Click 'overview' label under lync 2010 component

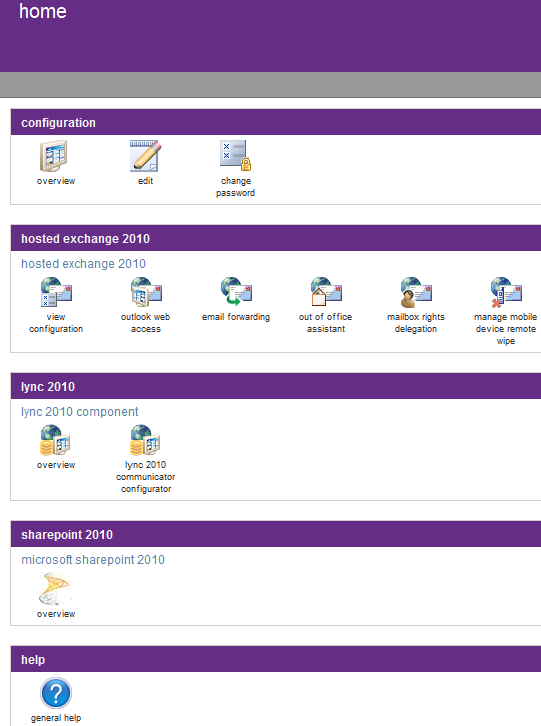pos(56,465)
